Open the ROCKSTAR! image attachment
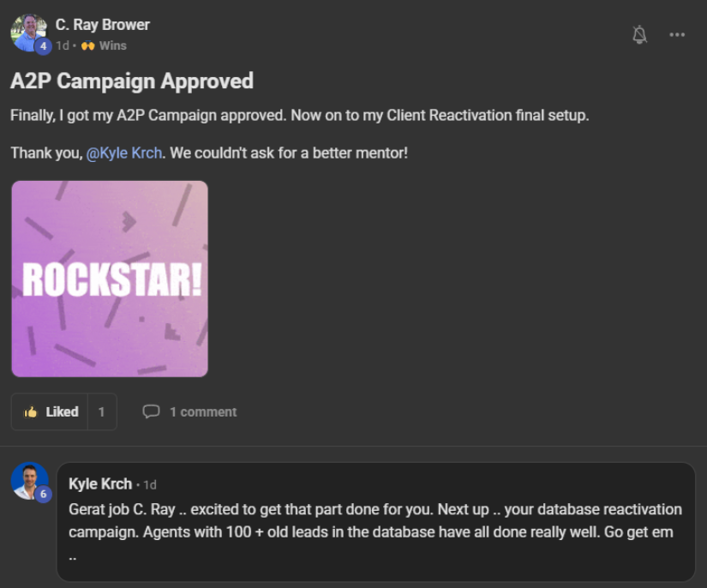Image resolution: width=707 pixels, height=588 pixels. click(x=110, y=279)
